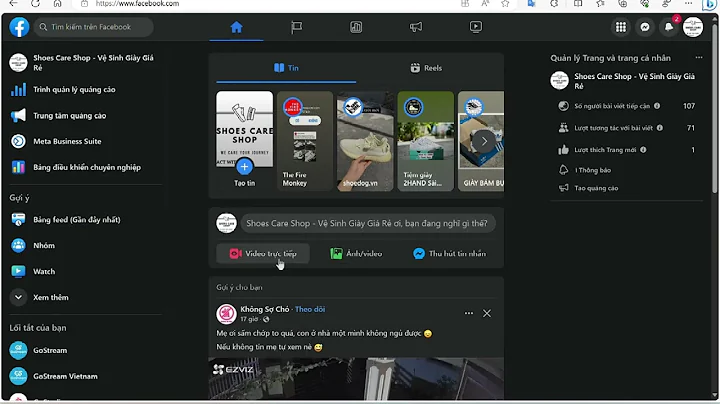720x404 pixels.
Task: View Số người bài viết tiếp cận
Action: [627, 106]
